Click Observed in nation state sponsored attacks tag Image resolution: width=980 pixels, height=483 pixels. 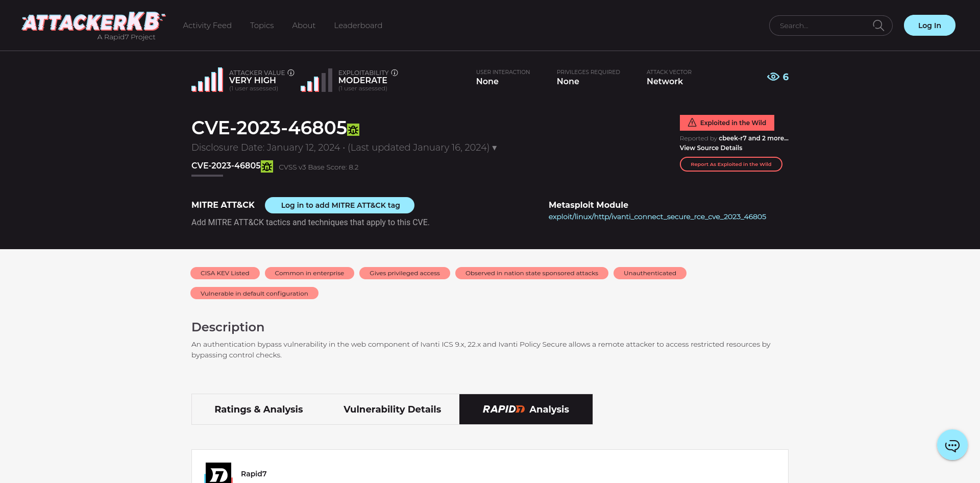(532, 273)
